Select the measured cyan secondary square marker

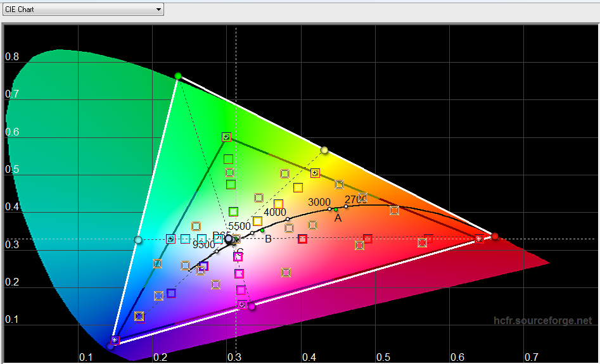point(170,239)
